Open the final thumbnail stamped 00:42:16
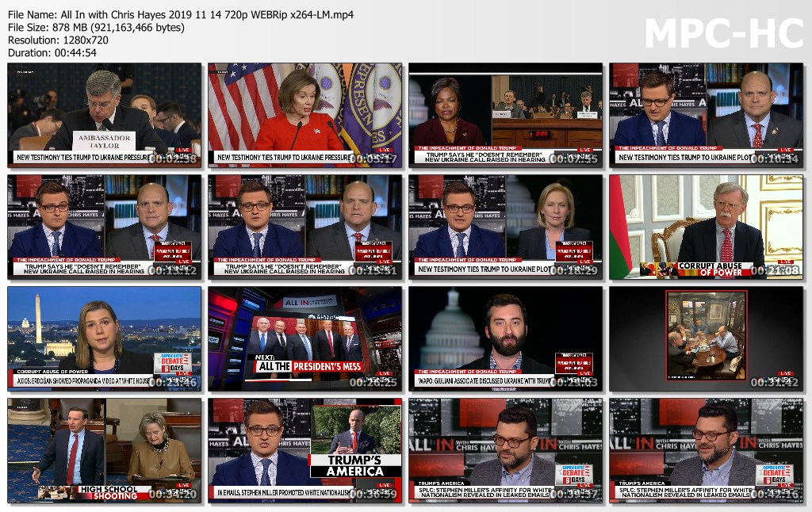The image size is (812, 512). (707, 450)
